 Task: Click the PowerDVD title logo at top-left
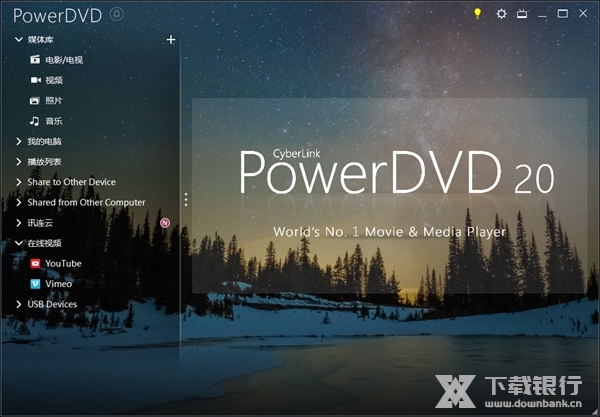point(57,16)
